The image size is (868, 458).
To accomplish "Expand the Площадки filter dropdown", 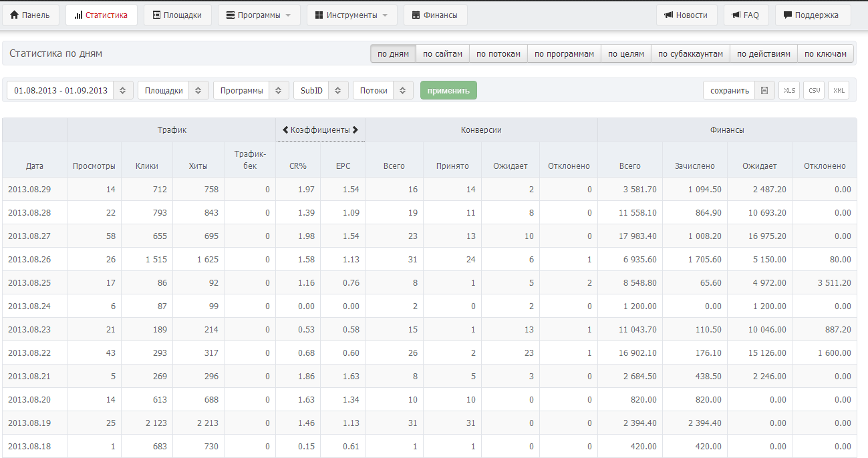I will 172,90.
